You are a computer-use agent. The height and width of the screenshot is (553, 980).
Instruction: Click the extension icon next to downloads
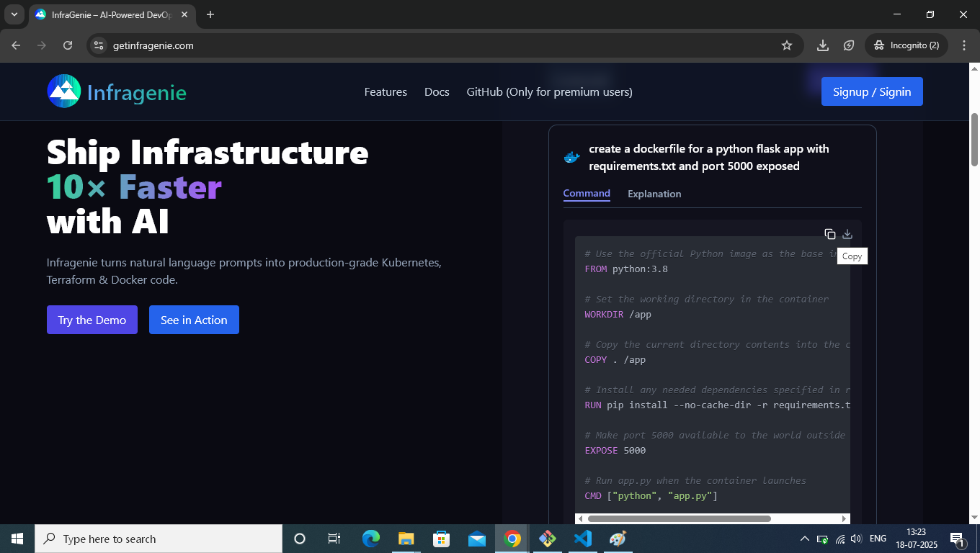tap(850, 45)
